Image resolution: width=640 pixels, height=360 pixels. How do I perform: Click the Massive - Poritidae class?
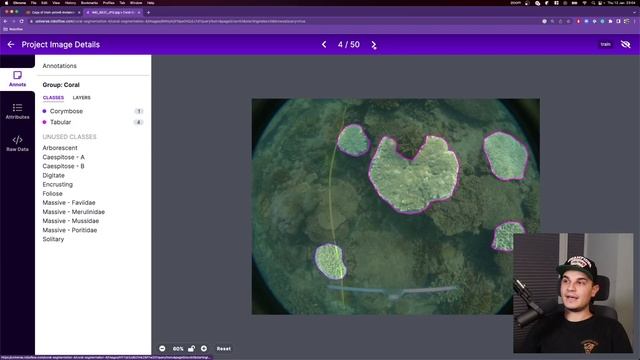click(70, 230)
